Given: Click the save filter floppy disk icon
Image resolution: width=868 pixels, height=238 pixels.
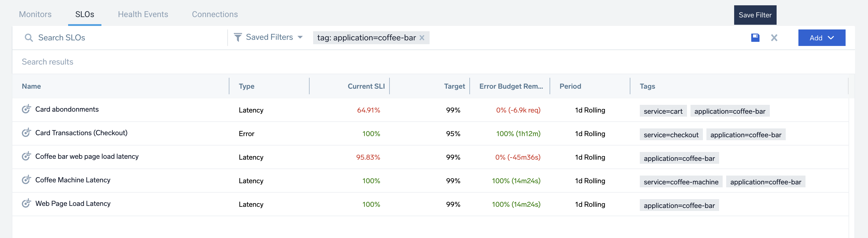Looking at the screenshot, I should (x=755, y=38).
